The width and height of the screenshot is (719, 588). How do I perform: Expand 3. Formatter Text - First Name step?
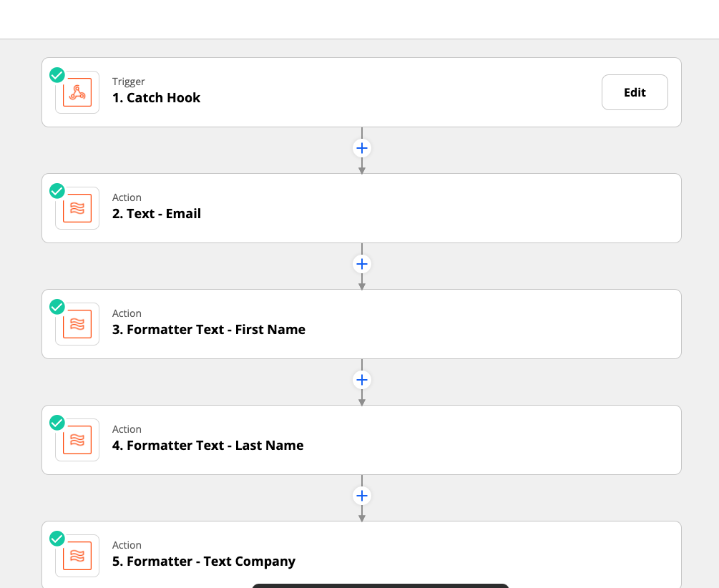[x=208, y=330]
